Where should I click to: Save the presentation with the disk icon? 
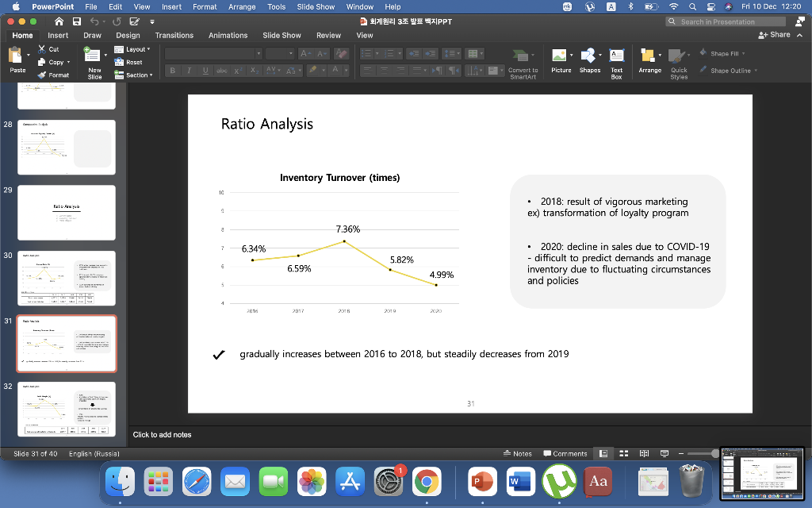77,21
